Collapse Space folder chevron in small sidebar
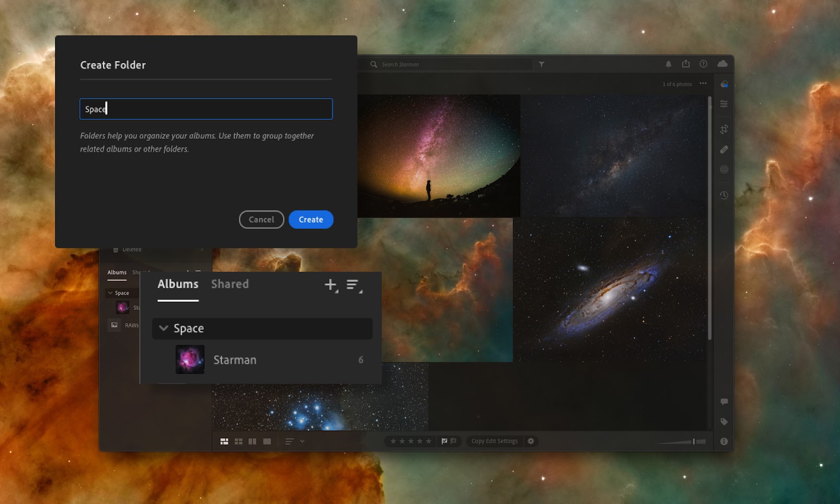840x504 pixels. (110, 293)
